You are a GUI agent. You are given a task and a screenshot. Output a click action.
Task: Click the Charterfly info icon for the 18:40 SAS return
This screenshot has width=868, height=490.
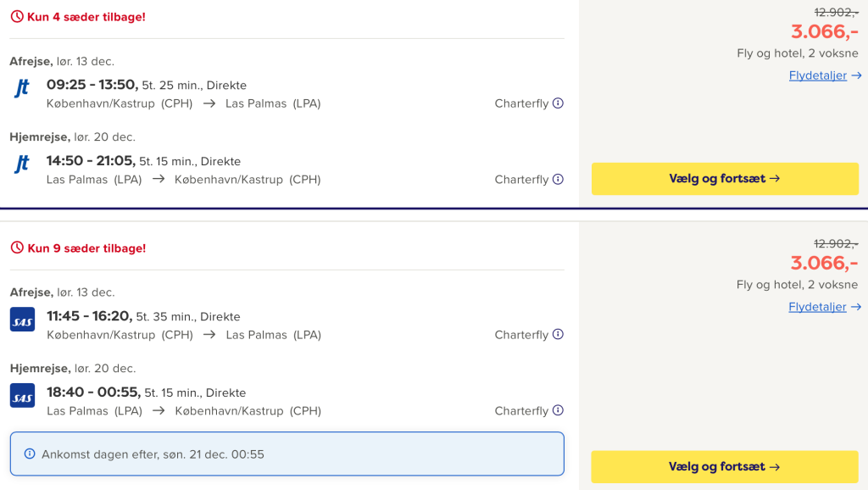tap(558, 411)
